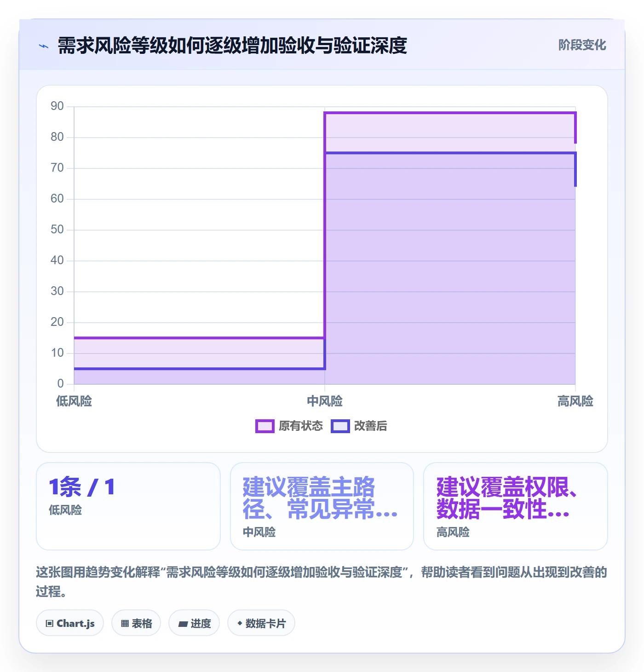Screen dimensions: 644x672
Task: Toggle the 改善后 legend swatch
Action: [x=340, y=426]
